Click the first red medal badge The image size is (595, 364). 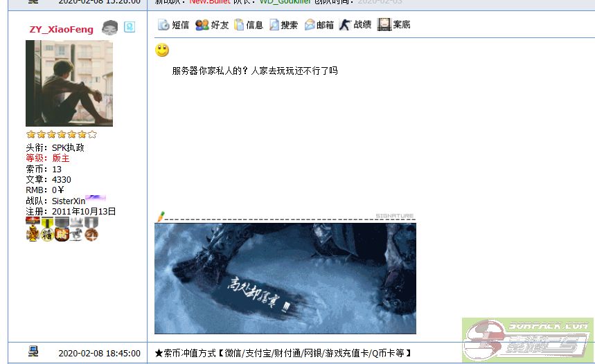coord(33,229)
